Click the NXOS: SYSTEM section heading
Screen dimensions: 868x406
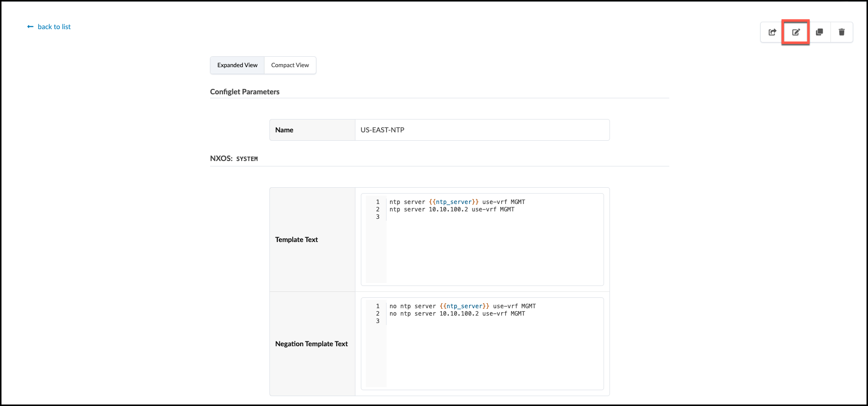(x=234, y=159)
